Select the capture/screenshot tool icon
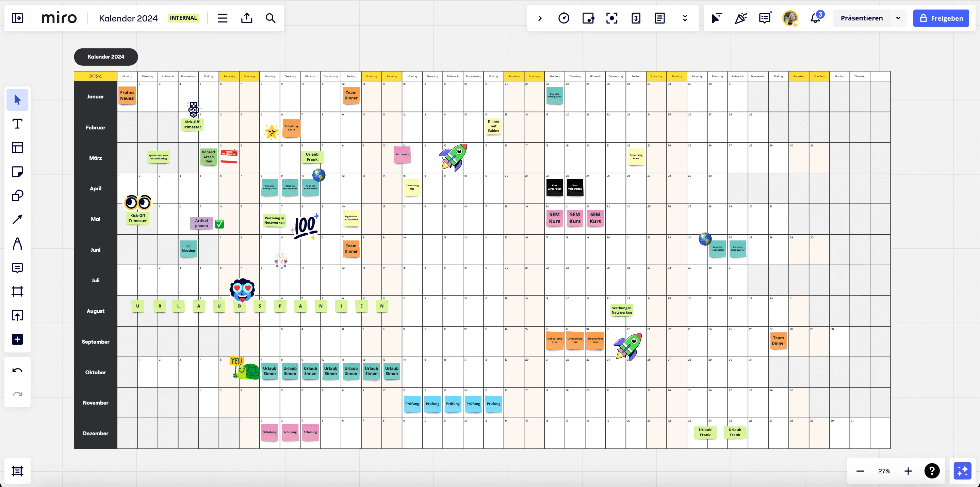Screen dimensions: 980x487 (612, 18)
